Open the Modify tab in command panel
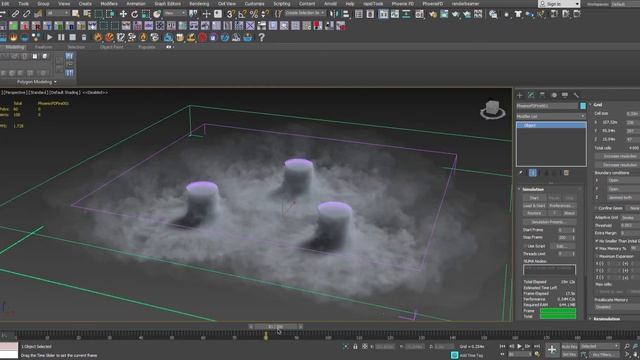 (531, 95)
